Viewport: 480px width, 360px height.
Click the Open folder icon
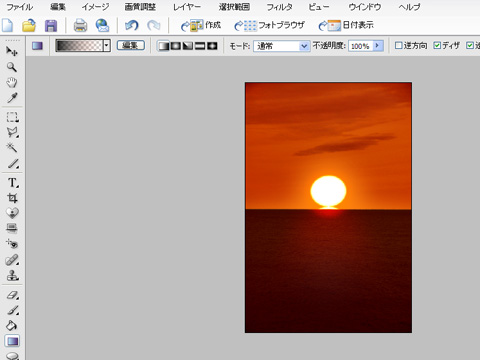(x=29, y=26)
